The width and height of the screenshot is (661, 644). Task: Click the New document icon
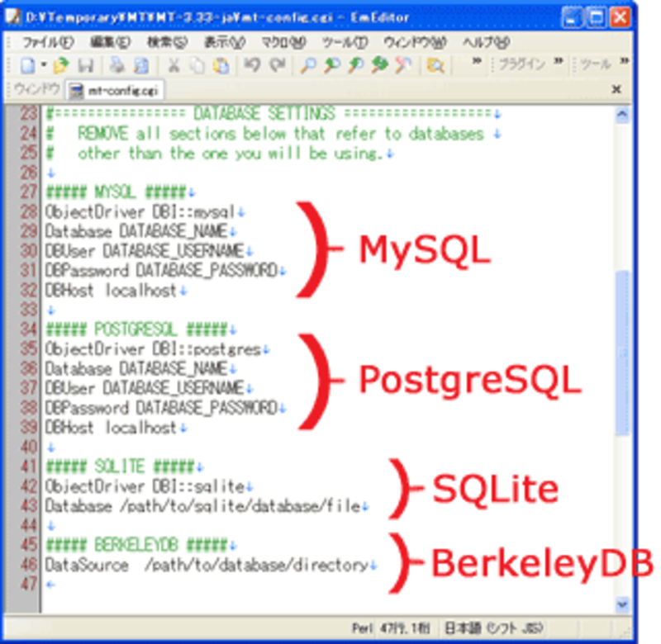pos(28,65)
